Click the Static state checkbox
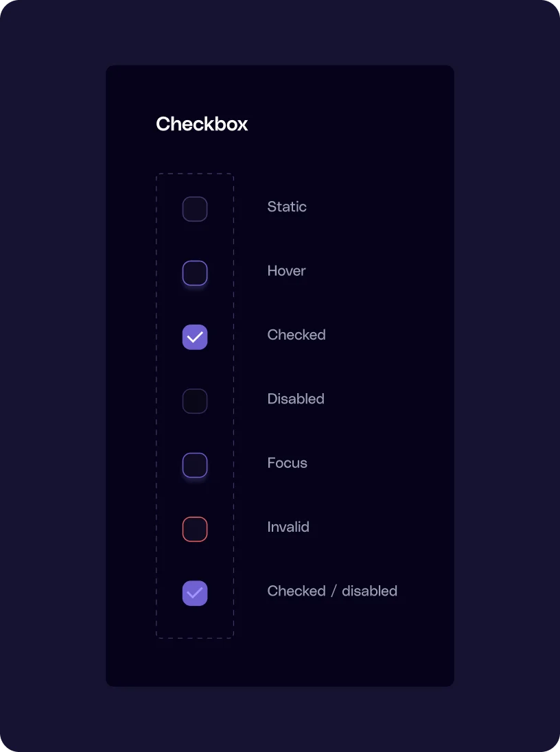This screenshot has height=752, width=560. click(195, 209)
